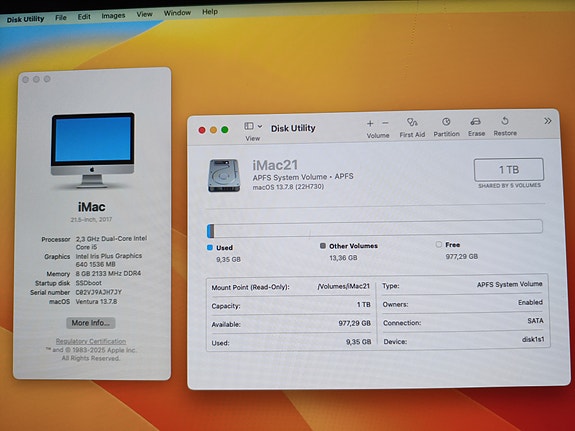575x431 pixels.
Task: Click the iMac computer image
Action: [x=92, y=150]
